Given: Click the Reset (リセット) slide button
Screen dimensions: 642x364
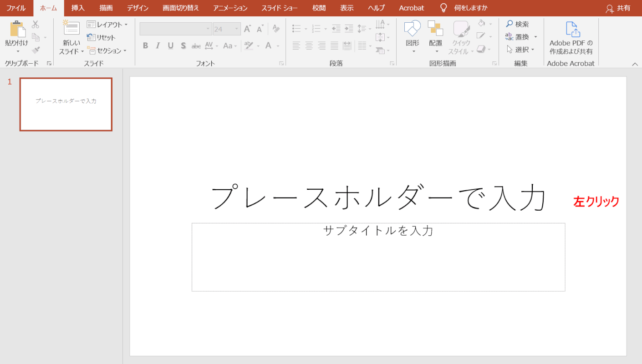Looking at the screenshot, I should (x=101, y=37).
